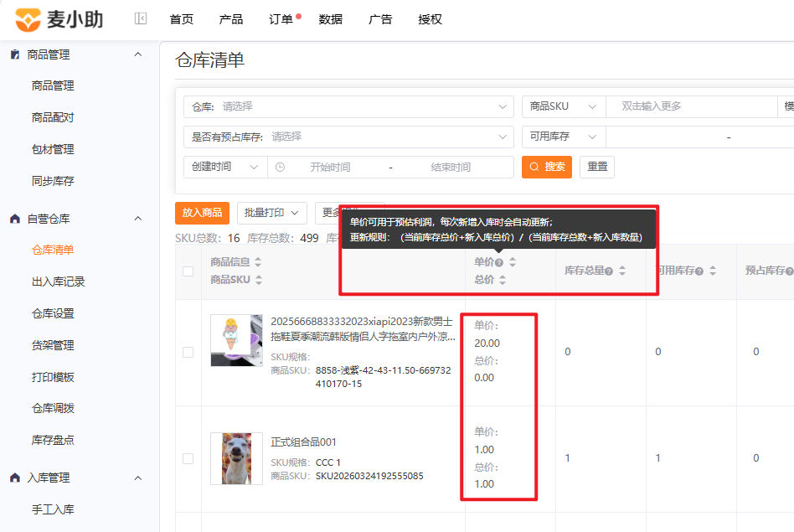794x532 pixels.
Task: Click the 商品管理 section clipboard icon
Action: point(15,54)
